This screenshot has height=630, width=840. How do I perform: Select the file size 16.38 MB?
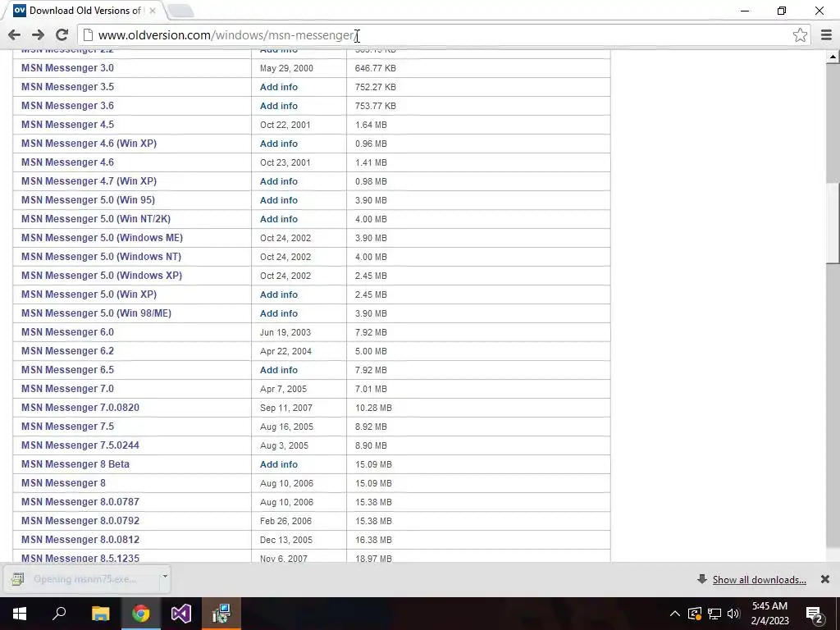pos(373,540)
